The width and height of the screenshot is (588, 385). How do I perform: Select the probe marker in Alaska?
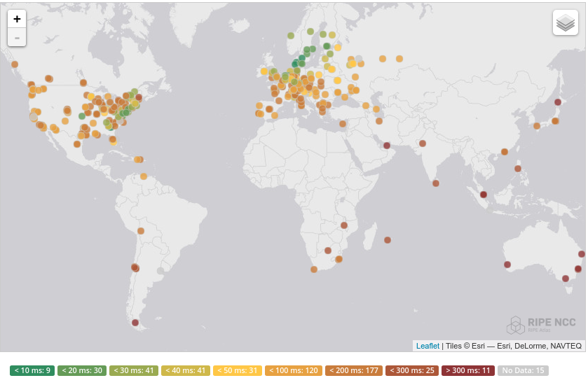point(15,64)
